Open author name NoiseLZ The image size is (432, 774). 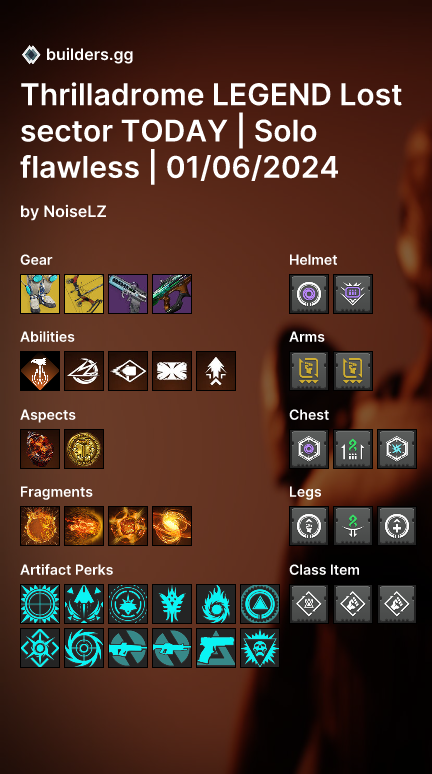coord(75,212)
